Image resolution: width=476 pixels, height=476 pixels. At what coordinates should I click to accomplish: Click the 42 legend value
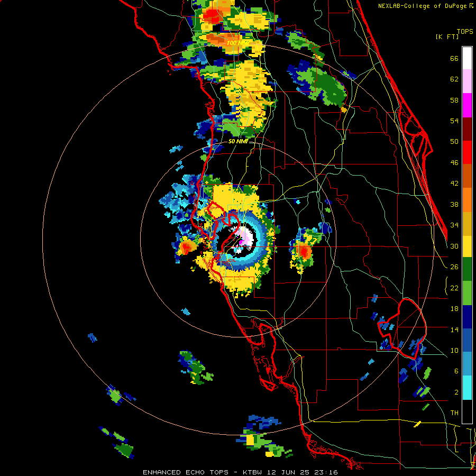click(454, 184)
